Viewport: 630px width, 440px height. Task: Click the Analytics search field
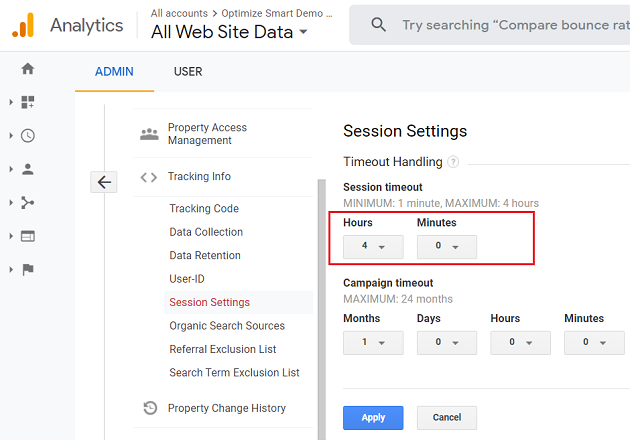pyautogui.click(x=510, y=25)
